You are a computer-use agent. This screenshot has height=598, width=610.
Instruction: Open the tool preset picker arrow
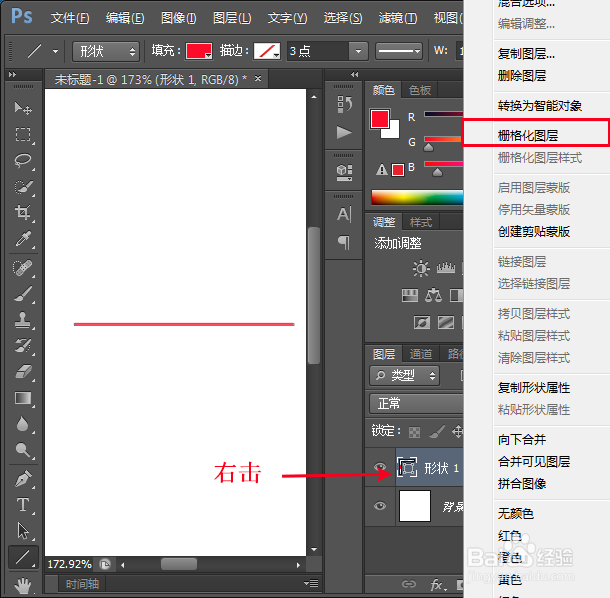56,51
